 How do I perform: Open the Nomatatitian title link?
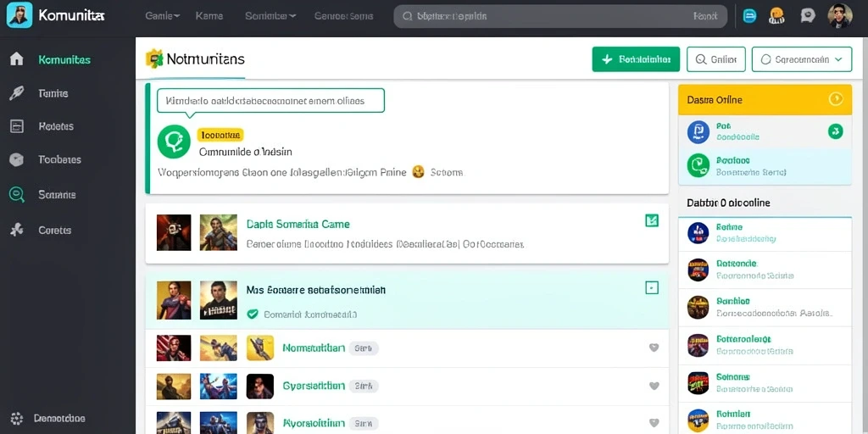click(x=314, y=348)
